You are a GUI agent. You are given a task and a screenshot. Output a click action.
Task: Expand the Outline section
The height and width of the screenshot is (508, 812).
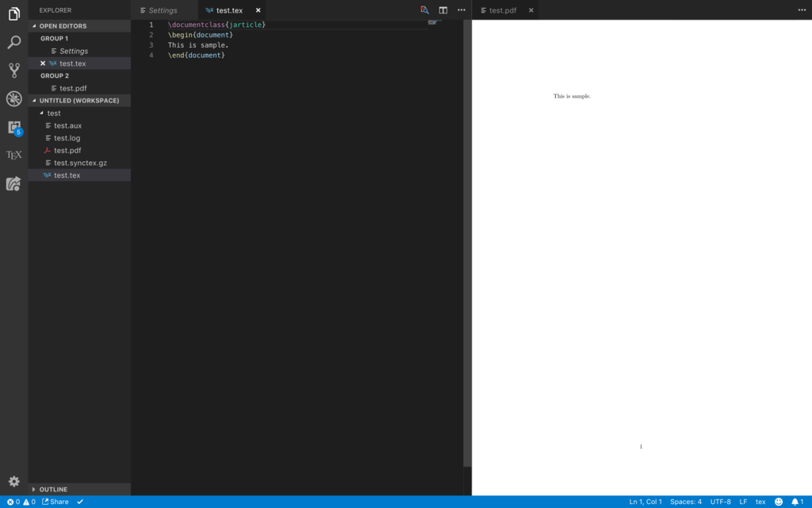coord(79,489)
